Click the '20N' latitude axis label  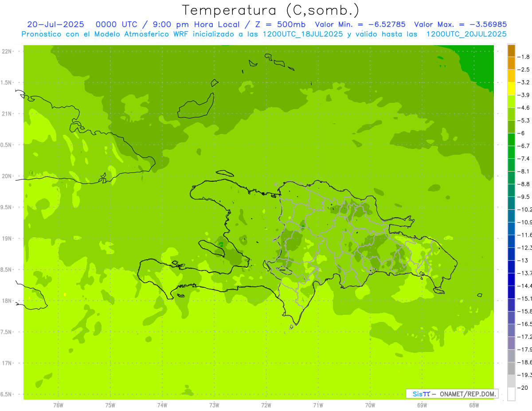coord(7,176)
